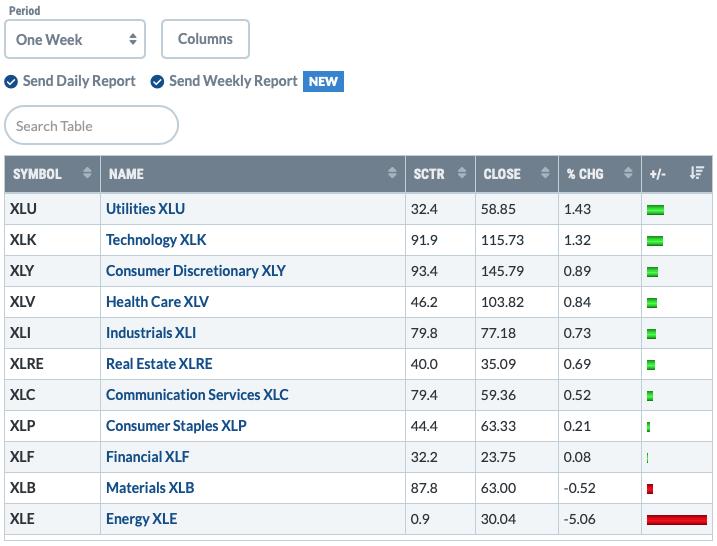Viewport: 717px width, 546px height.
Task: Open Technology XLK link
Action: point(156,240)
